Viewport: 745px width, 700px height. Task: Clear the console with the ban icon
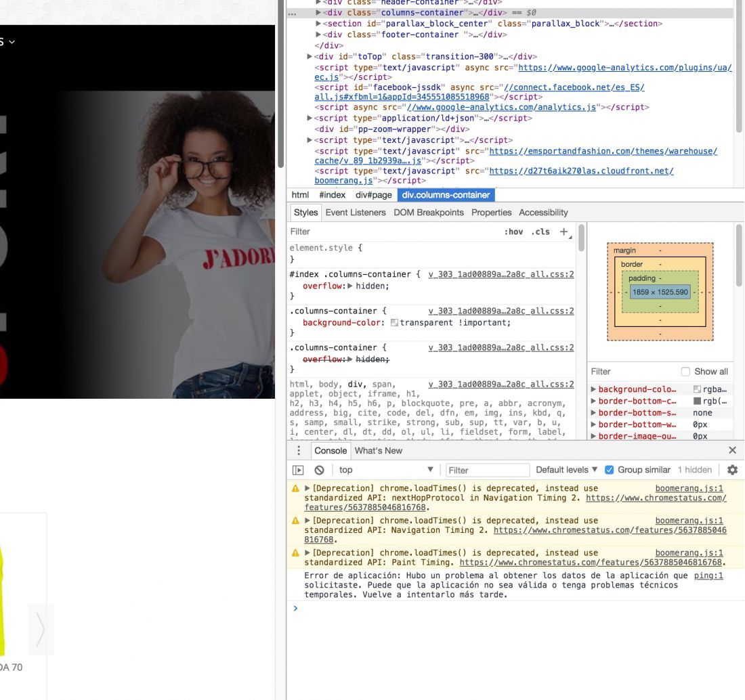[319, 470]
